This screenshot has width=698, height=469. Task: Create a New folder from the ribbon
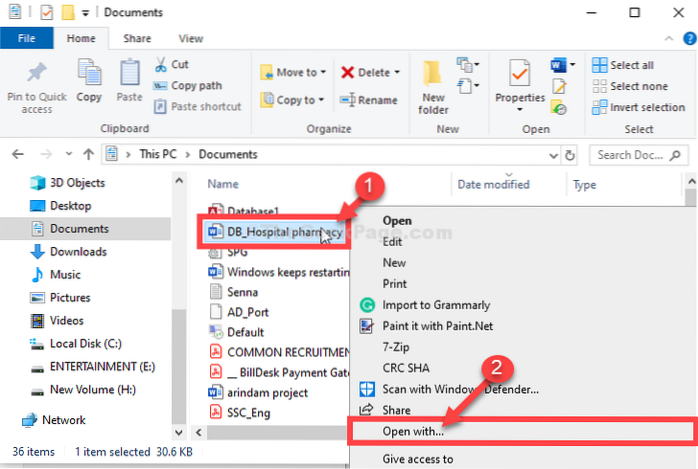click(433, 78)
